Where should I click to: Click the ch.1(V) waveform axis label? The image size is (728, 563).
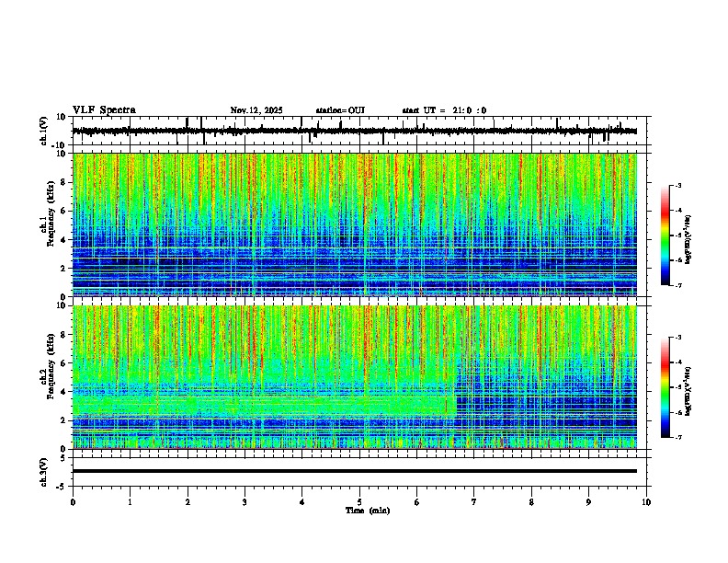tap(44, 131)
